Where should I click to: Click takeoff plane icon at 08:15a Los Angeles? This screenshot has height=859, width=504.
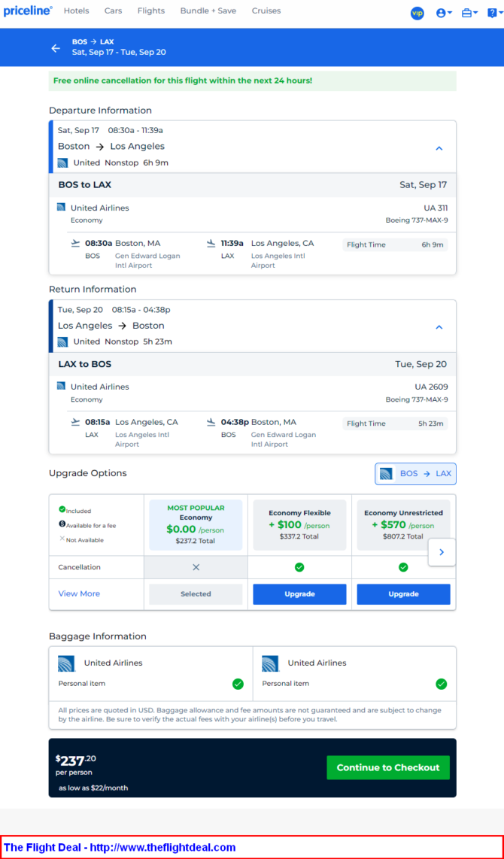click(x=75, y=423)
